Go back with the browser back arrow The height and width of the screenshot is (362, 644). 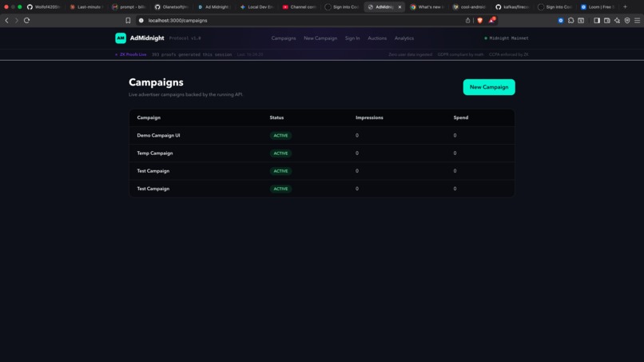(x=6, y=20)
